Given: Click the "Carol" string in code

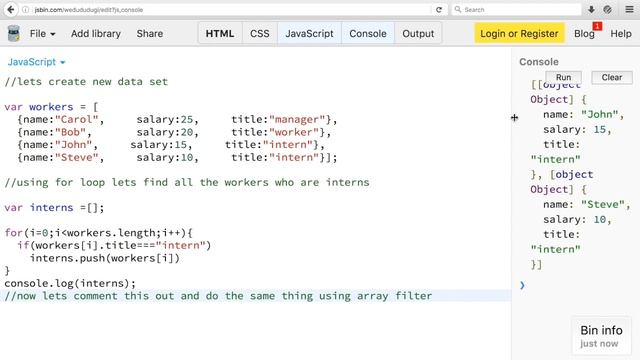Looking at the screenshot, I should pos(77,120).
